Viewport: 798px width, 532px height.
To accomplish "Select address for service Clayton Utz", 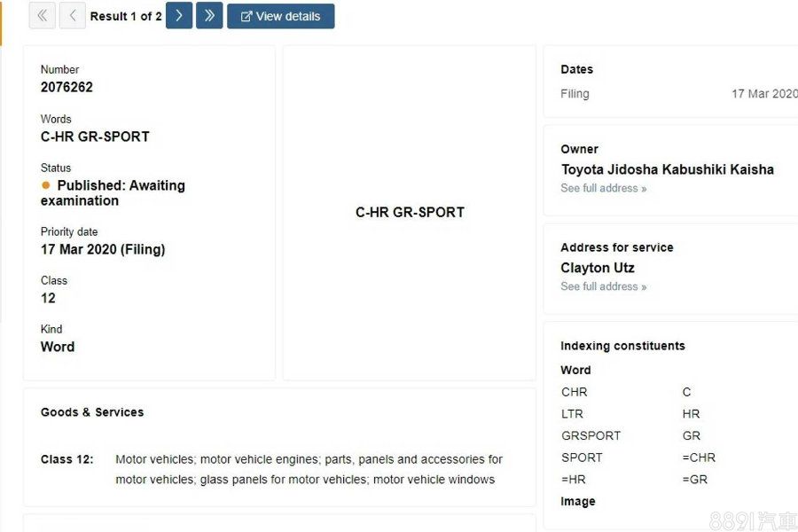I will pos(598,268).
